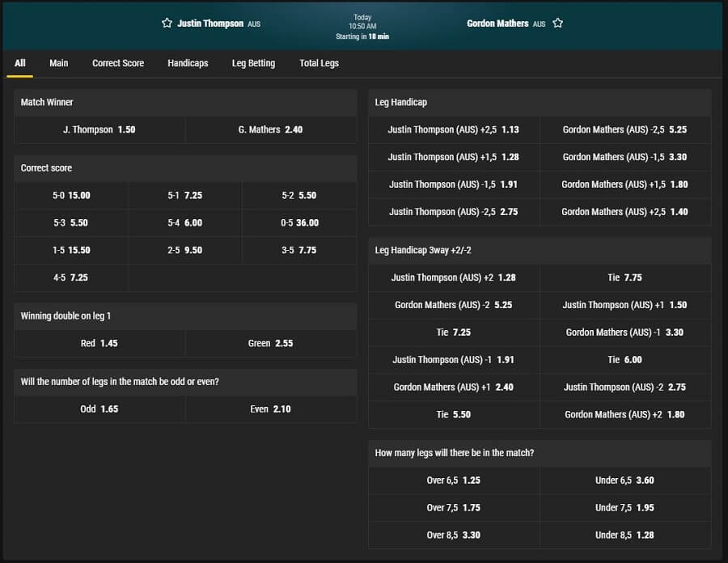Choose correct score 0-5 at 36.00
The image size is (728, 563).
pyautogui.click(x=299, y=222)
